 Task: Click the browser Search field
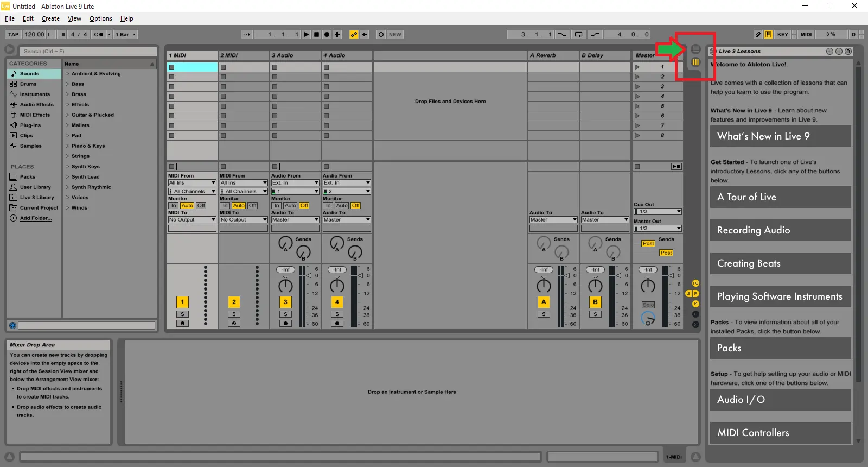pos(89,51)
